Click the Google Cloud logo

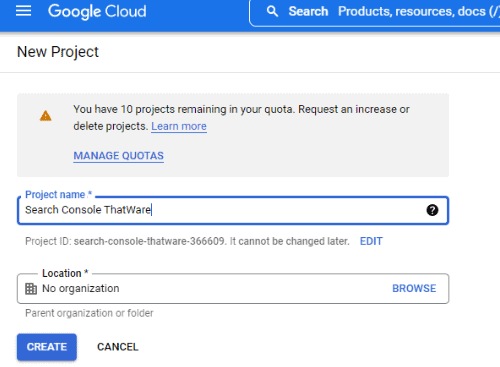[97, 11]
